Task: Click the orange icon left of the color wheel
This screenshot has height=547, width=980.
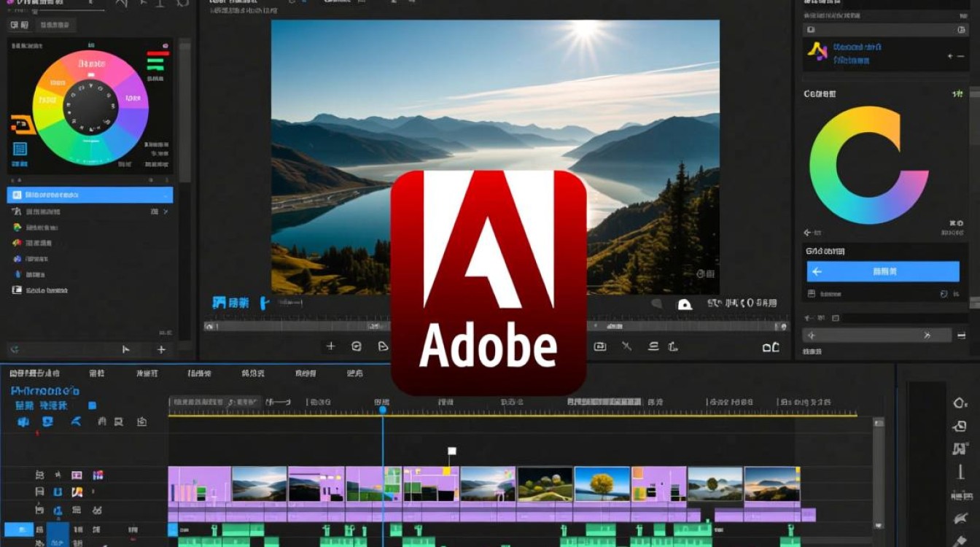Action: pyautogui.click(x=22, y=125)
